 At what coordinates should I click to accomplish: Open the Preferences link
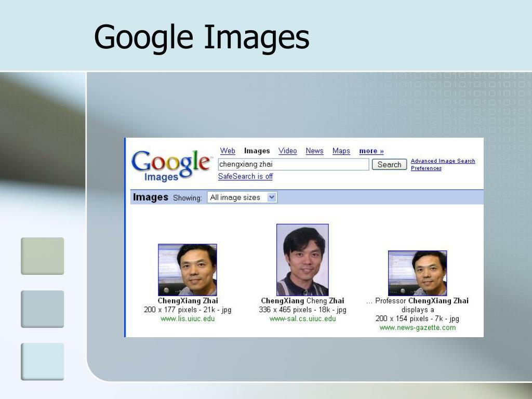[x=426, y=168]
